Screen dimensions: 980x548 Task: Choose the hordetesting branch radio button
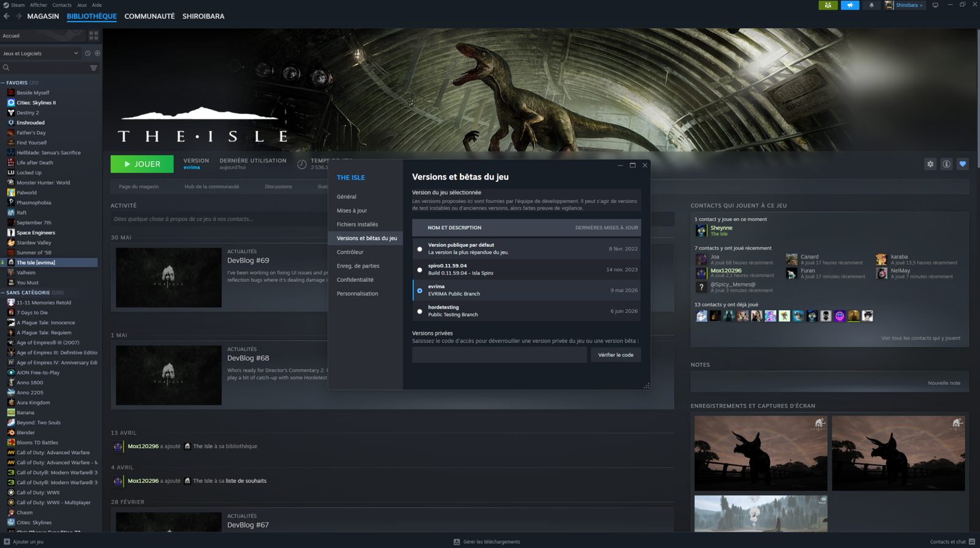point(420,311)
